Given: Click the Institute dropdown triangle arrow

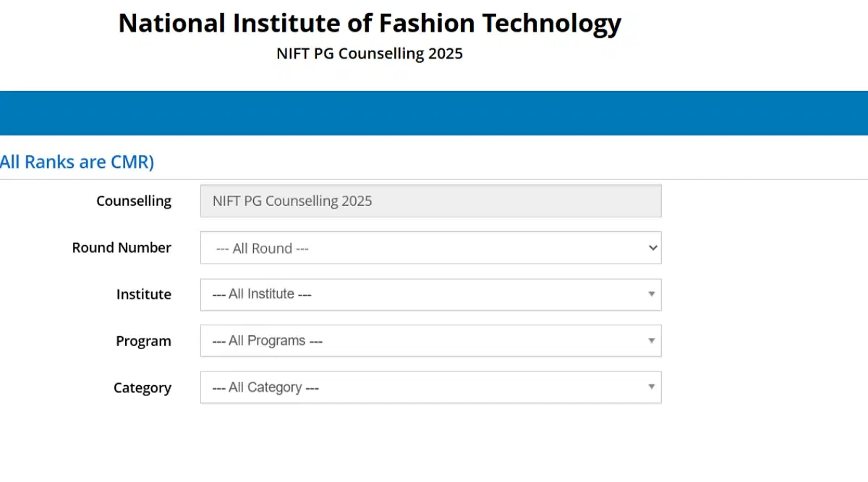Looking at the screenshot, I should point(651,294).
